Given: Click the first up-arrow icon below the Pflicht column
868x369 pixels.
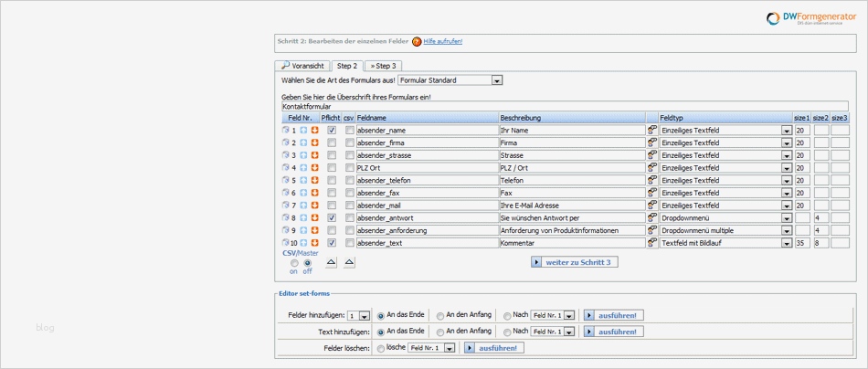Looking at the screenshot, I should (332, 262).
